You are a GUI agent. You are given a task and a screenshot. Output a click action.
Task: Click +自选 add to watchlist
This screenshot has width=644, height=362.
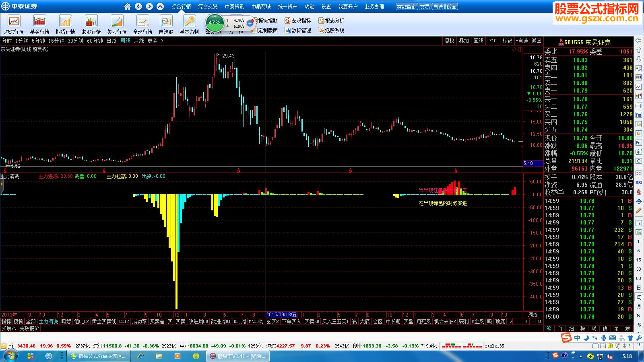click(x=522, y=41)
